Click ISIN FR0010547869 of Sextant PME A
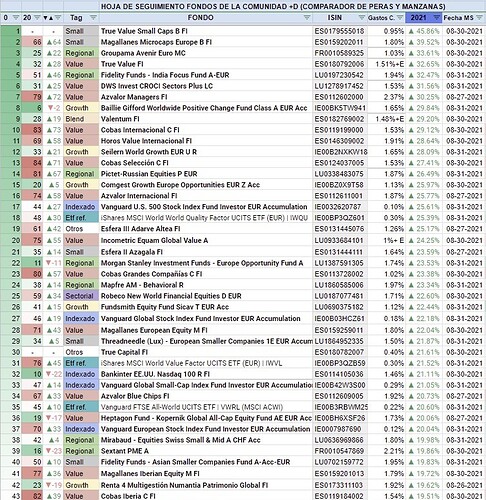 tap(339, 451)
